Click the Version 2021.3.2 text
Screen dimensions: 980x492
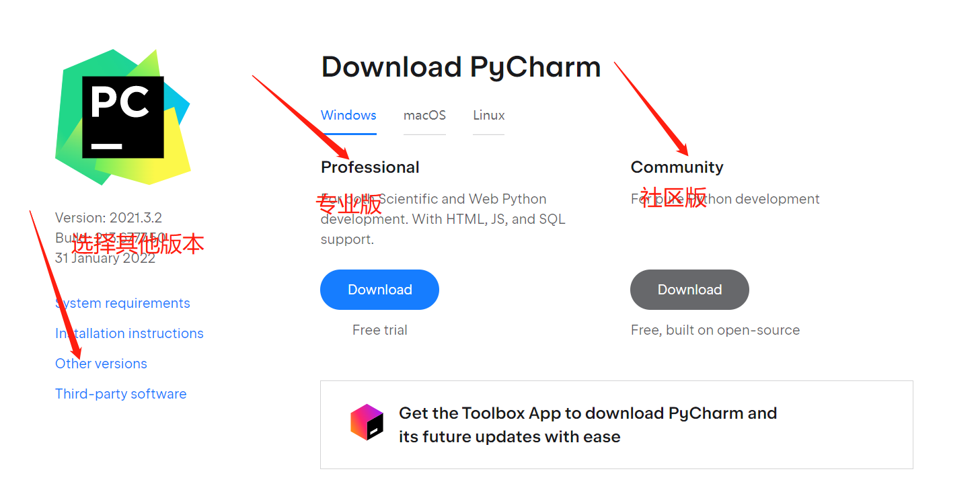point(108,218)
